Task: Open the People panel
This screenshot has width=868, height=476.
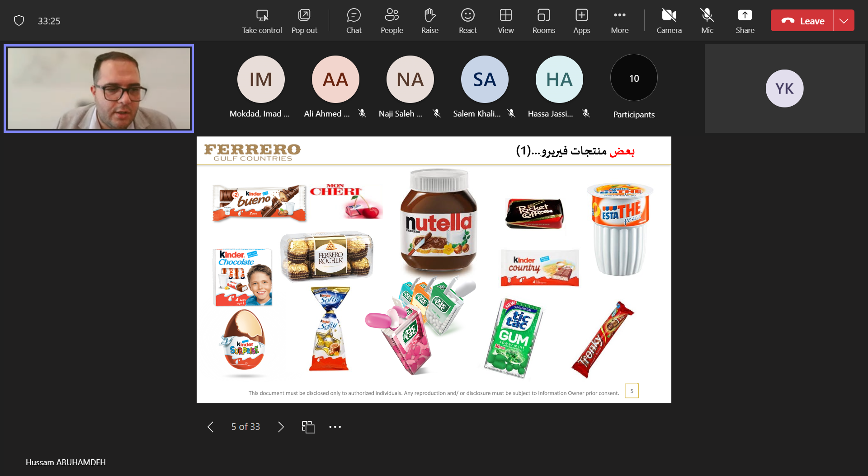Action: tap(392, 21)
